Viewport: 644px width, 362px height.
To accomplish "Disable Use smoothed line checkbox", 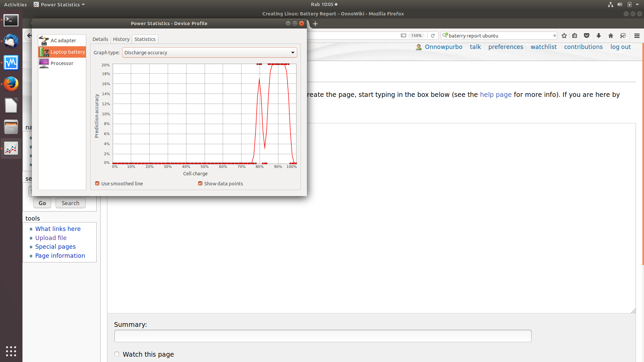I will point(97,183).
